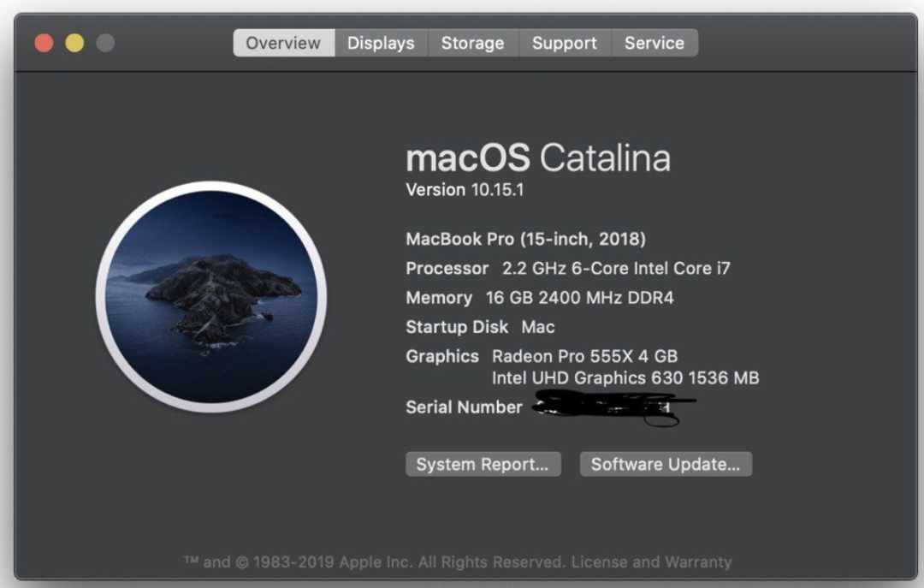Switch to the Support tab
This screenshot has width=924, height=588.
click(x=565, y=43)
